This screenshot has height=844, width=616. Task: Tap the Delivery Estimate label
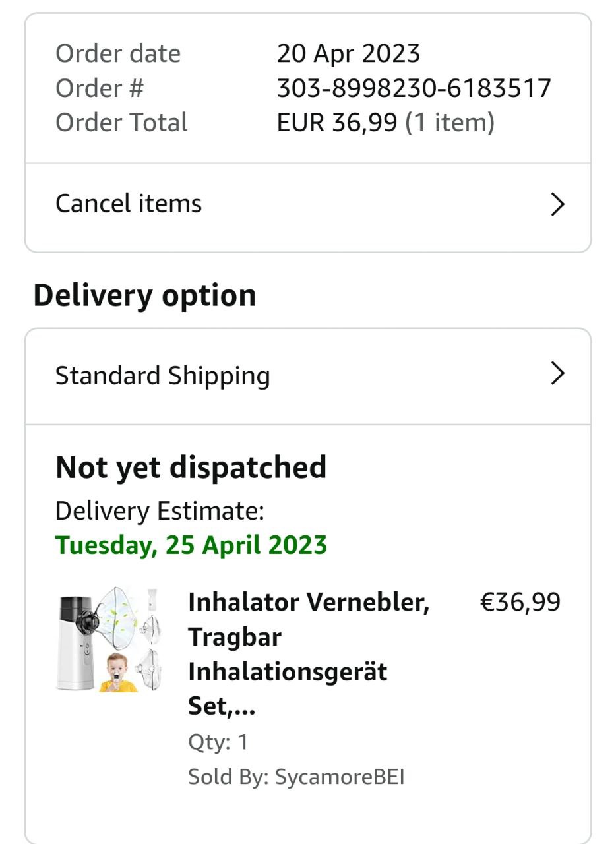[160, 511]
